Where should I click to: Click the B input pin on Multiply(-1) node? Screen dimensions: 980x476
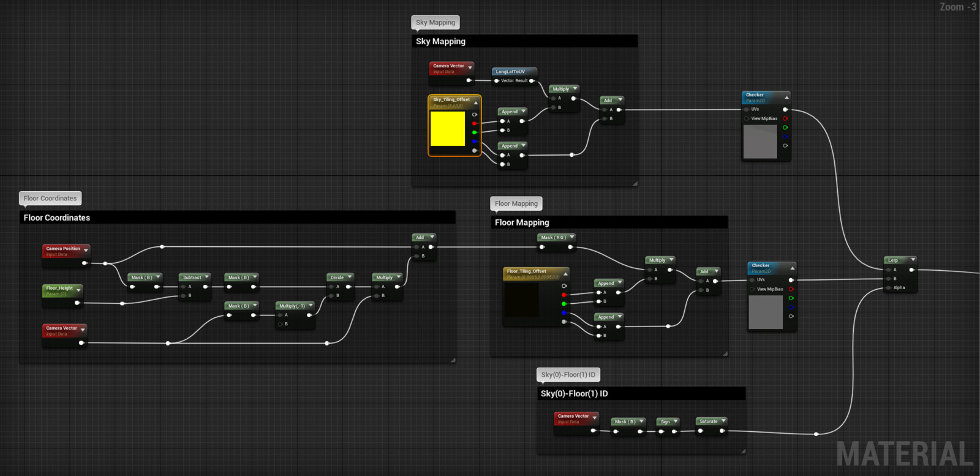point(280,324)
